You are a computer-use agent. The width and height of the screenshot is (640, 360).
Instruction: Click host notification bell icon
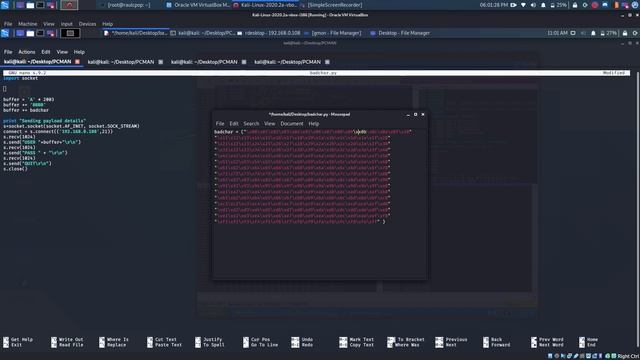coord(543,5)
